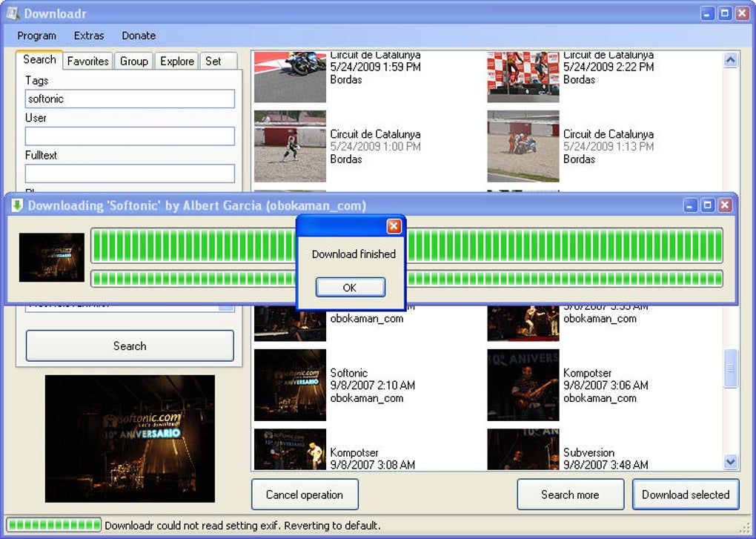756x539 pixels.
Task: Click the green download arrow title icon
Action: pyautogui.click(x=17, y=205)
